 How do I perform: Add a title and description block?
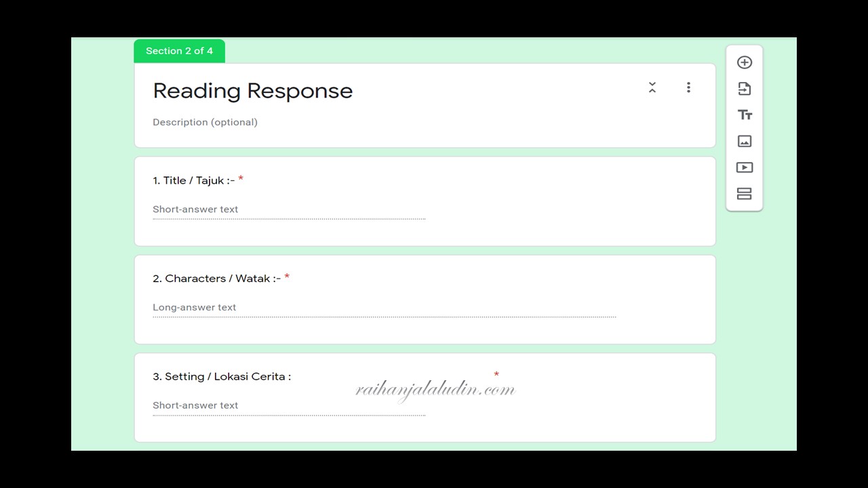[745, 115]
